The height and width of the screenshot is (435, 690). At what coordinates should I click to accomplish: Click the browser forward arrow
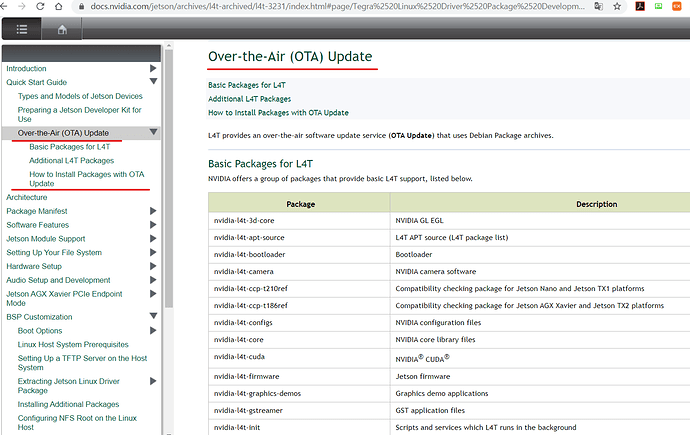[21, 6]
